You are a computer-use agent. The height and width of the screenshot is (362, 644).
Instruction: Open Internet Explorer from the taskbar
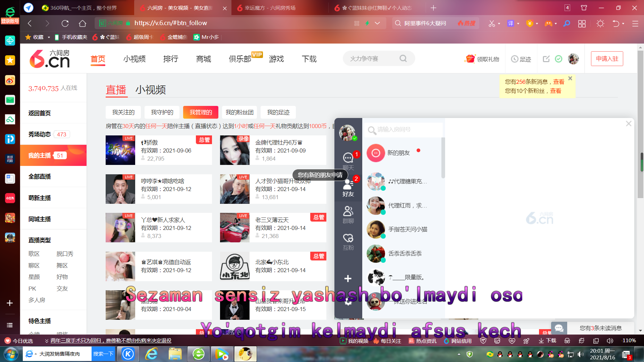[152, 354]
